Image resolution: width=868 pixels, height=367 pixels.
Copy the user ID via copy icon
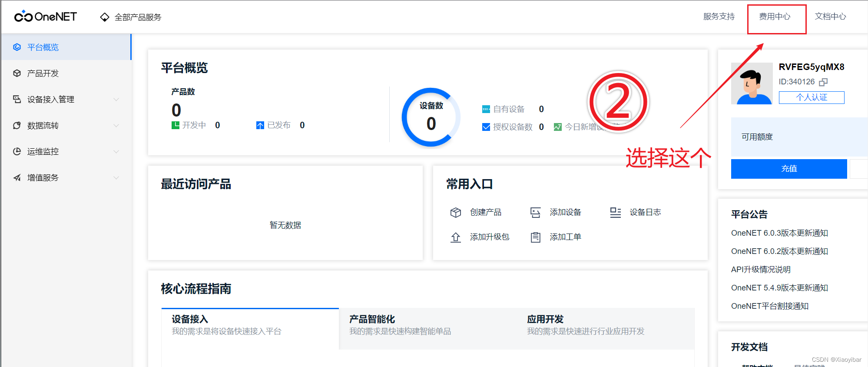pos(823,82)
